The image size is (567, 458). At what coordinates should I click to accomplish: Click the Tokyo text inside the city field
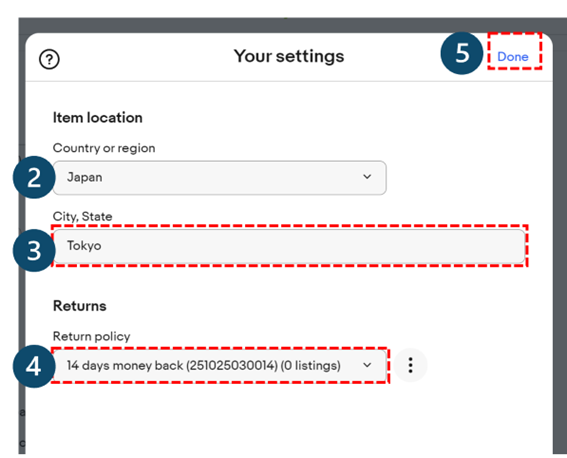click(x=84, y=246)
